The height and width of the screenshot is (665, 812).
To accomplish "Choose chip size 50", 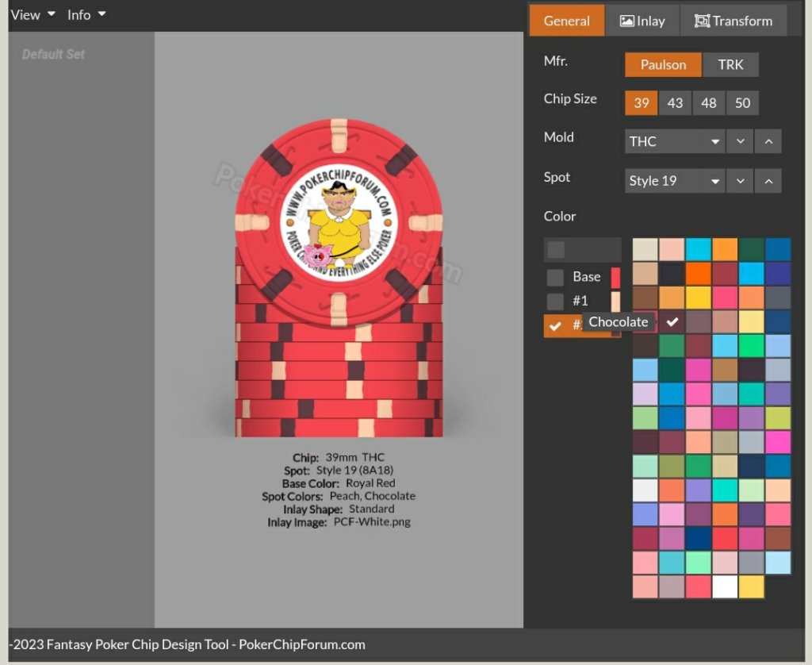I will [x=742, y=102].
